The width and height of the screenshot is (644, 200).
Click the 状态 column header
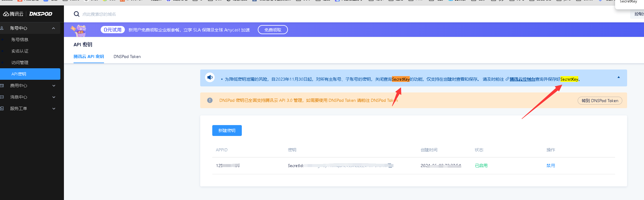tap(479, 150)
